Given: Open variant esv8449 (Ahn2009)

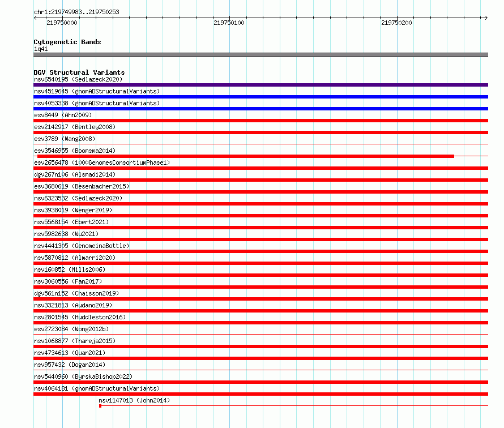Looking at the screenshot, I should [63, 115].
